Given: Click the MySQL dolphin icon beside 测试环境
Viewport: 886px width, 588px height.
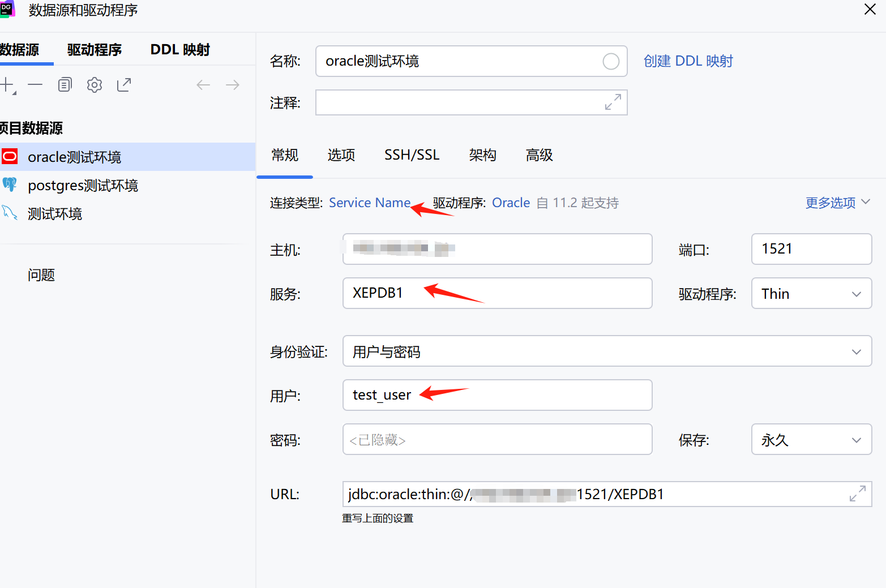Looking at the screenshot, I should pyautogui.click(x=10, y=213).
